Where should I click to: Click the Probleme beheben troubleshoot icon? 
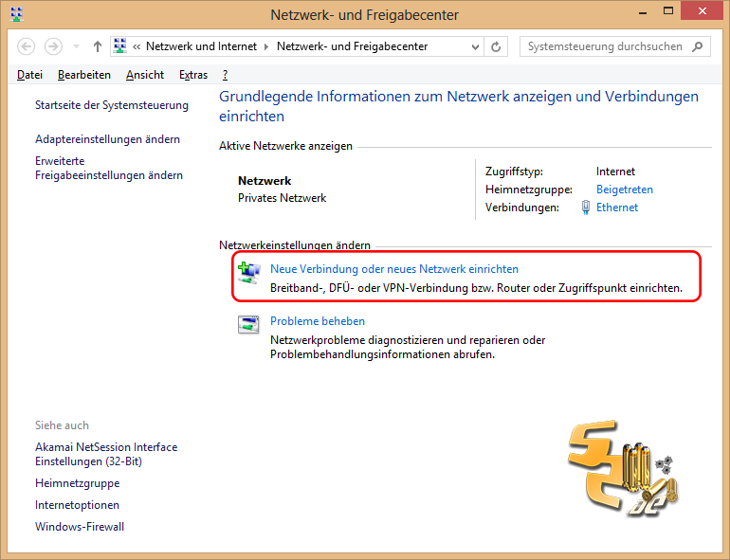tap(248, 324)
